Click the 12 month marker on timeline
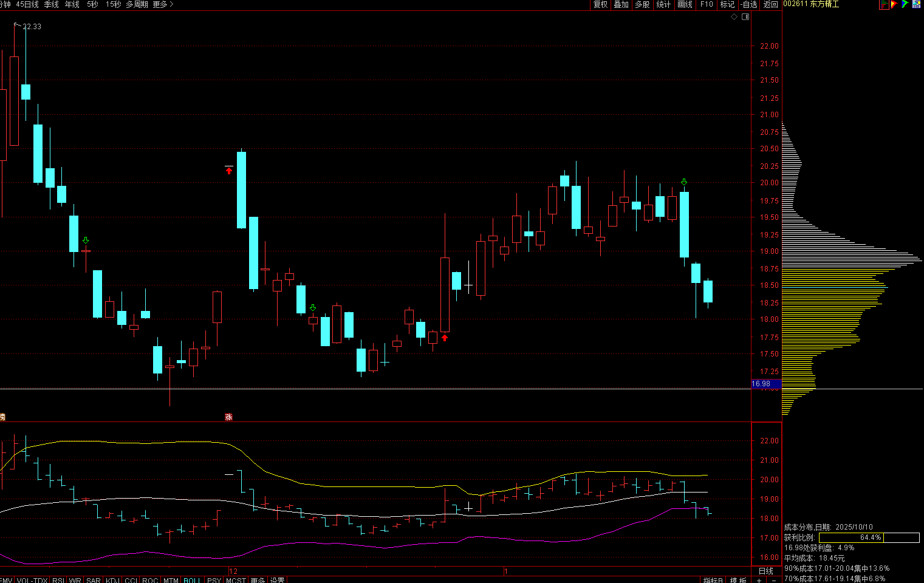 pos(233,571)
